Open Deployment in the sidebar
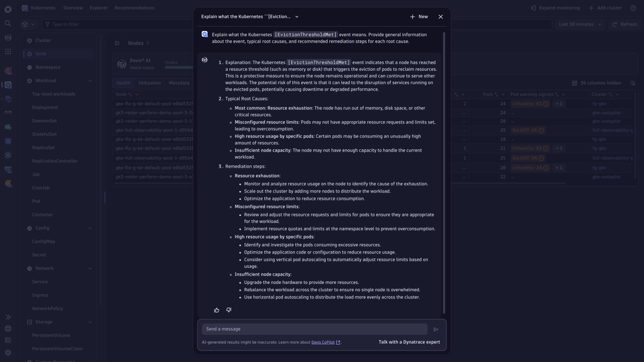Image resolution: width=644 pixels, height=362 pixels. tap(45, 107)
